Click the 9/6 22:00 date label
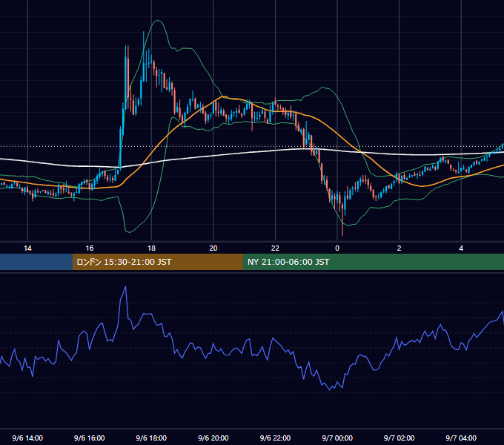This screenshot has height=445, width=504. click(x=275, y=438)
